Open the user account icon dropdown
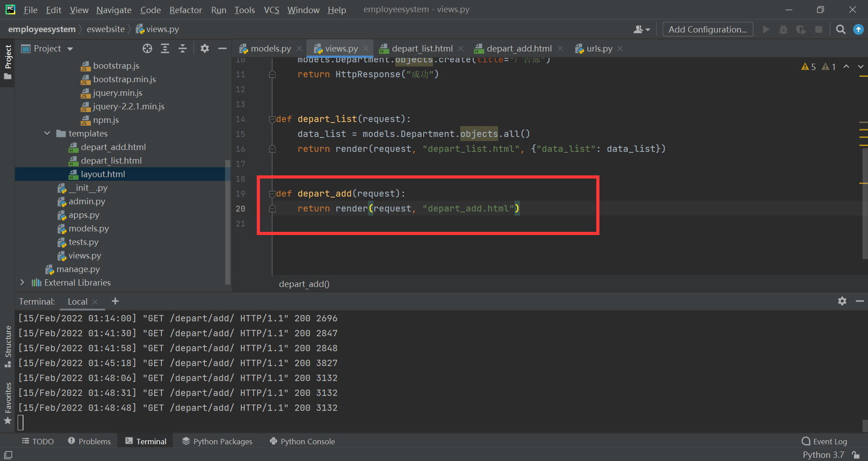 [x=642, y=29]
